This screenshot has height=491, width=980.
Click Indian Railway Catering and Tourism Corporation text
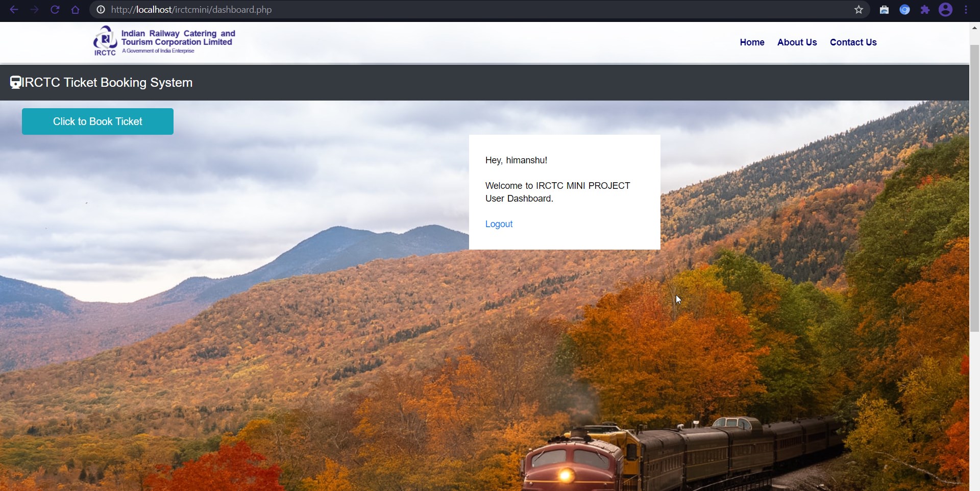[178, 38]
